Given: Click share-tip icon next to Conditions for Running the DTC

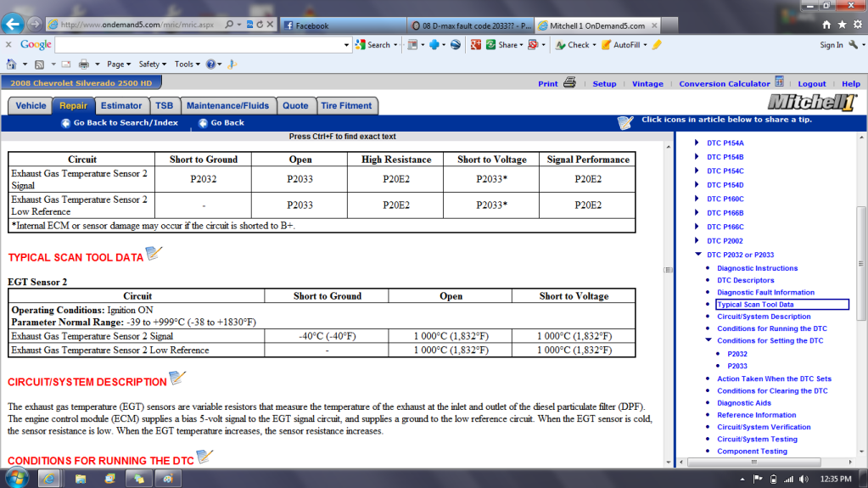Looking at the screenshot, I should click(204, 457).
